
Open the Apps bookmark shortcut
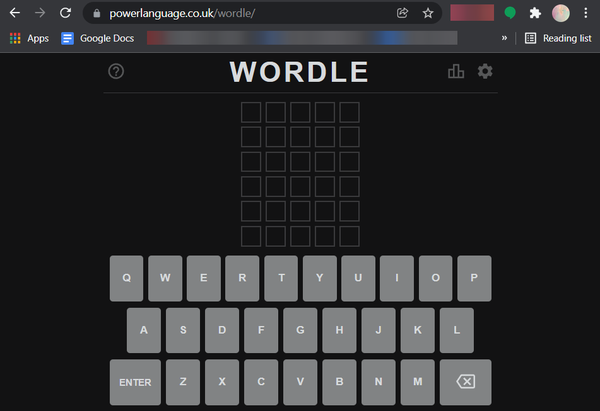(29, 38)
